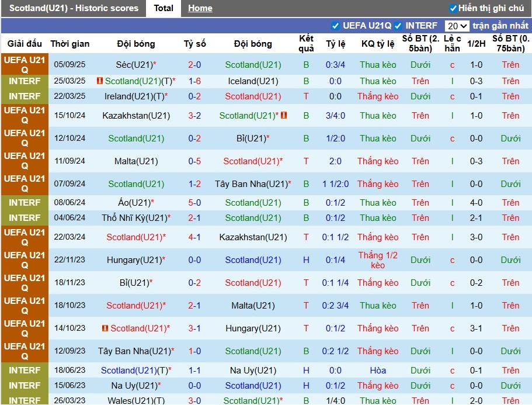Click red card icon beside Scotland(U21) on 25/03/25
The height and width of the screenshot is (405, 532).
coord(100,81)
